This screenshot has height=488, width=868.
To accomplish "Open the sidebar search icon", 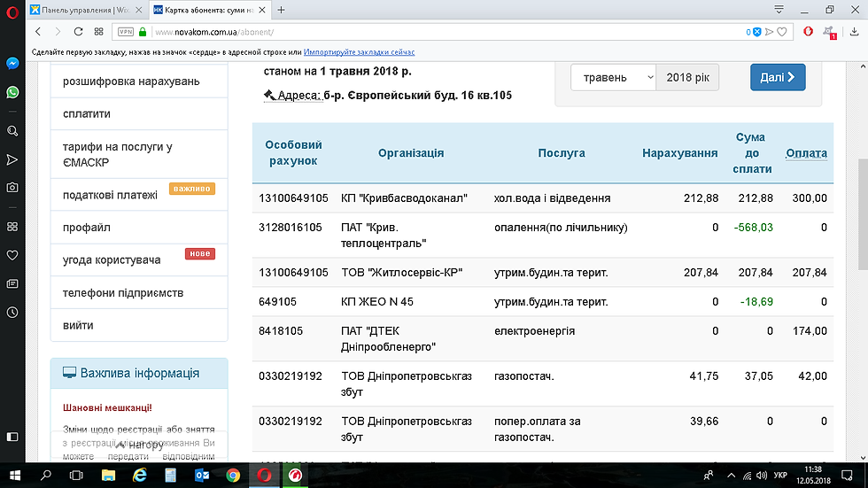I will tap(12, 131).
